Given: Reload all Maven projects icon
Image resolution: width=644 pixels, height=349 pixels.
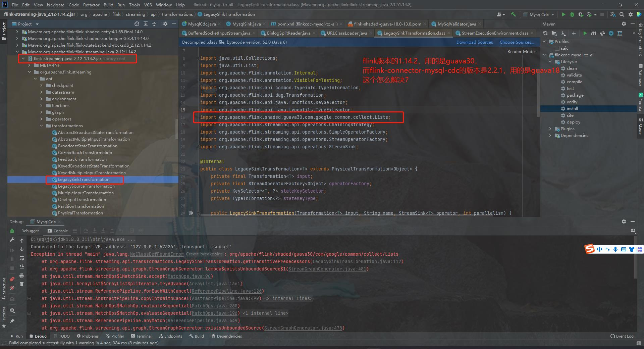Looking at the screenshot, I should tap(545, 33).
